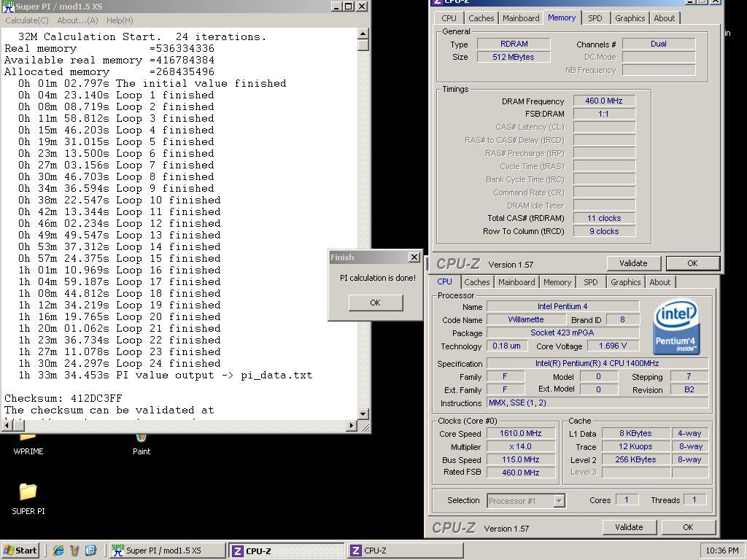Click the 9 clocks Row To Column value
The image size is (747, 560).
point(604,231)
